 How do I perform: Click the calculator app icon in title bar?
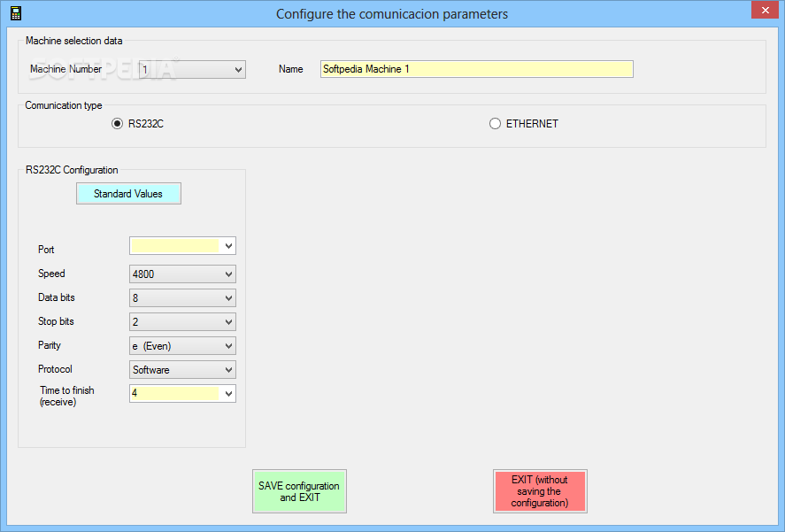16,13
